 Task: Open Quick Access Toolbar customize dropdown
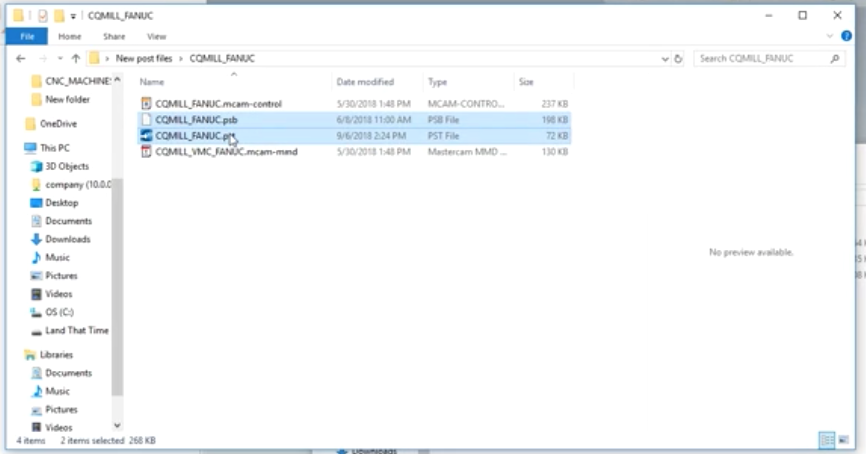73,16
